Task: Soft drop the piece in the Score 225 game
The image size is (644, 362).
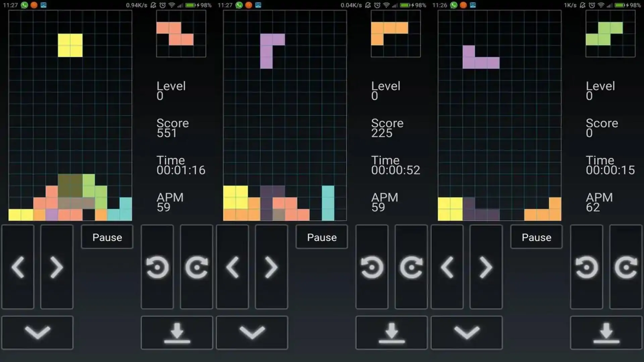Action: pos(252,333)
